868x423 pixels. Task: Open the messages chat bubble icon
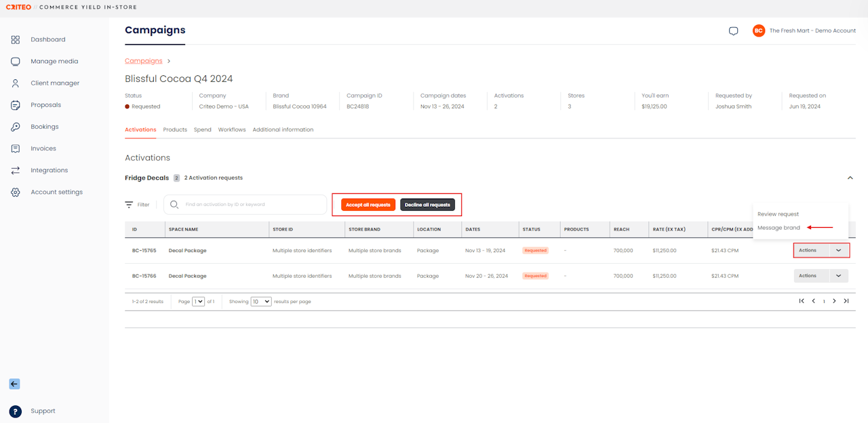733,31
